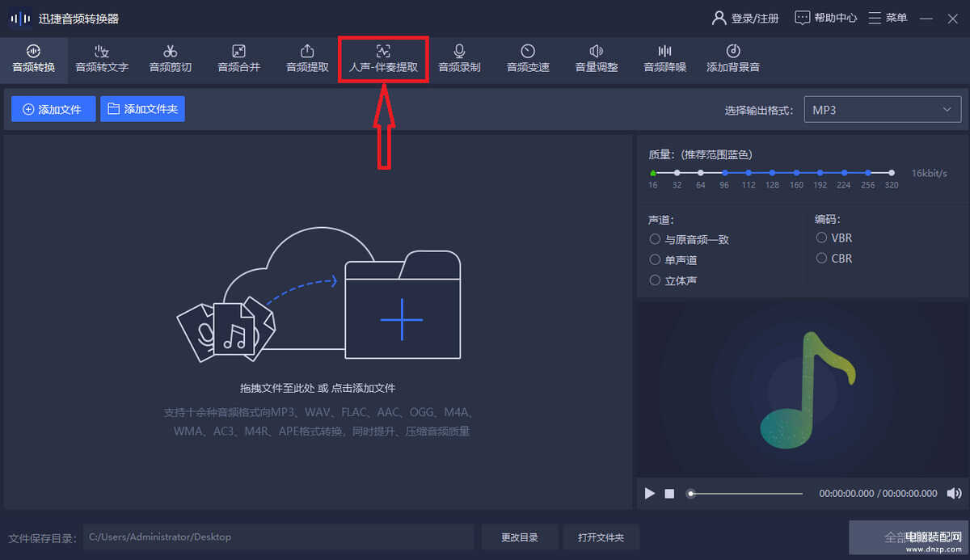Image resolution: width=970 pixels, height=560 pixels.
Task: Minimize the application window
Action: coord(926,18)
